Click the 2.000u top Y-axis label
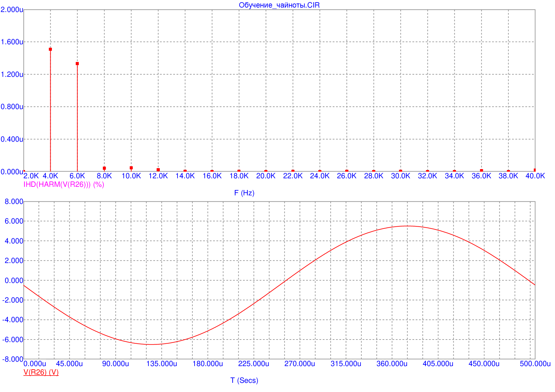555x392 pixels. pyautogui.click(x=12, y=10)
